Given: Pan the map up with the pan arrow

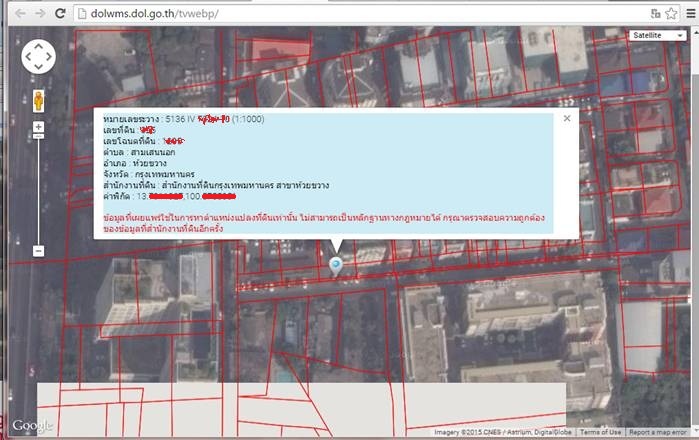Looking at the screenshot, I should [x=39, y=46].
